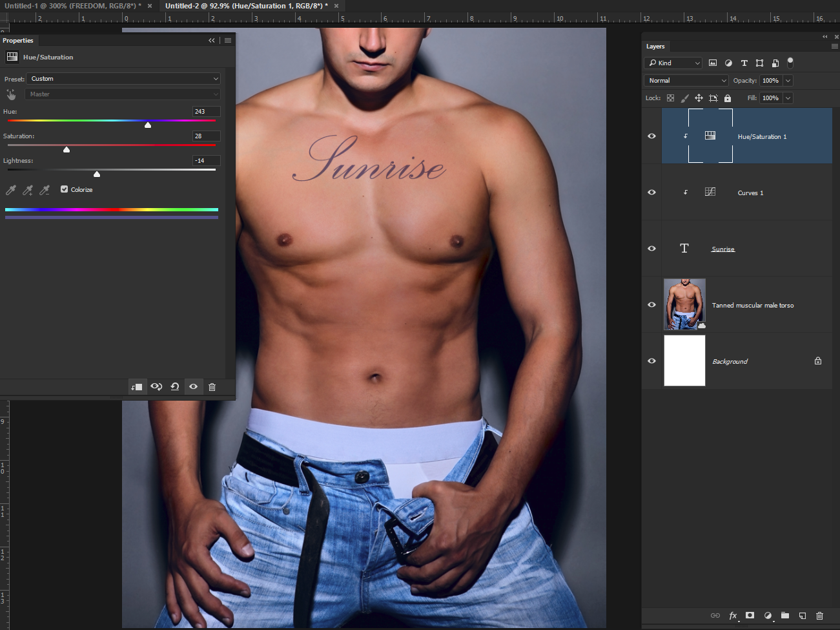
Task: Click the view previous state icon
Action: pyautogui.click(x=156, y=386)
